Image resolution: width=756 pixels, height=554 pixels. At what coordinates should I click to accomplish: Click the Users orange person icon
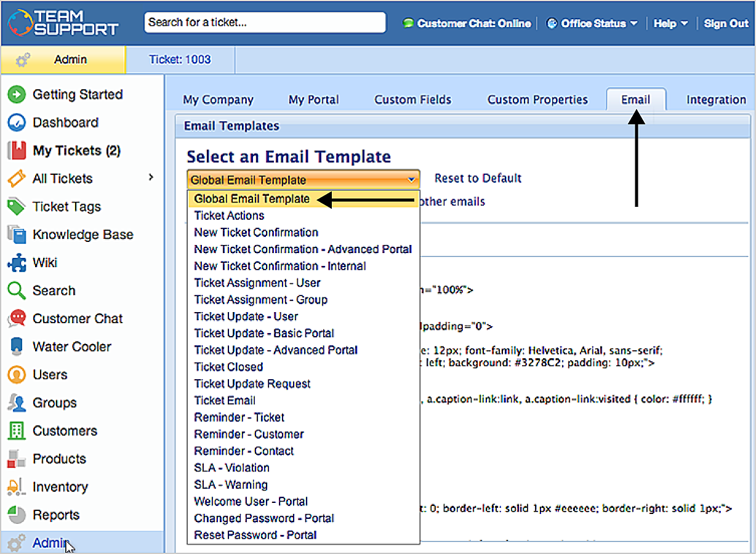[x=16, y=375]
